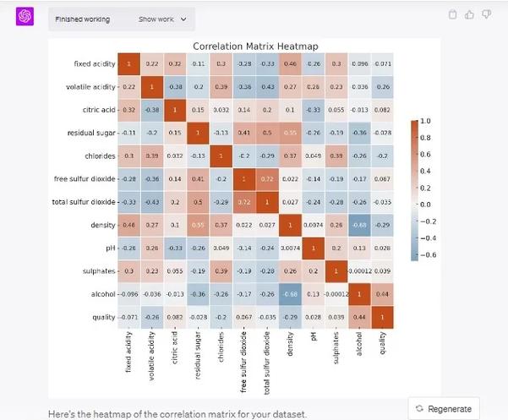Image resolution: width=508 pixels, height=420 pixels.
Task: Click the thumbs up icon
Action: (x=469, y=14)
